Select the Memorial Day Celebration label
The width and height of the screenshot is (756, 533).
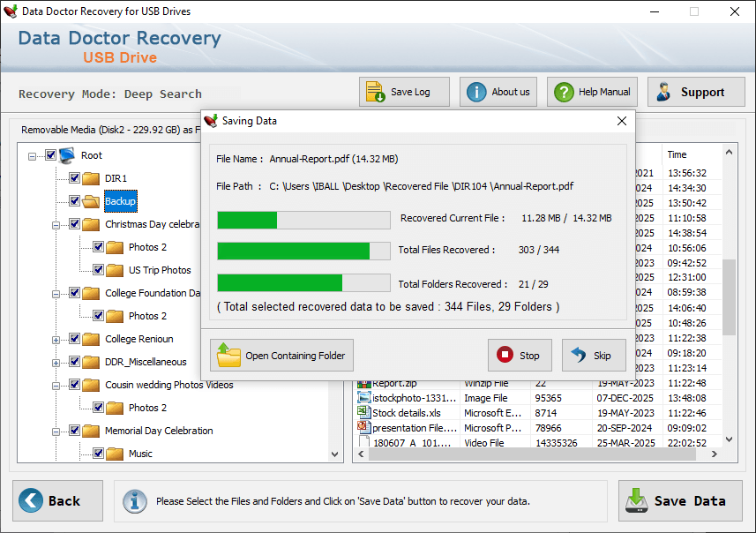(159, 431)
